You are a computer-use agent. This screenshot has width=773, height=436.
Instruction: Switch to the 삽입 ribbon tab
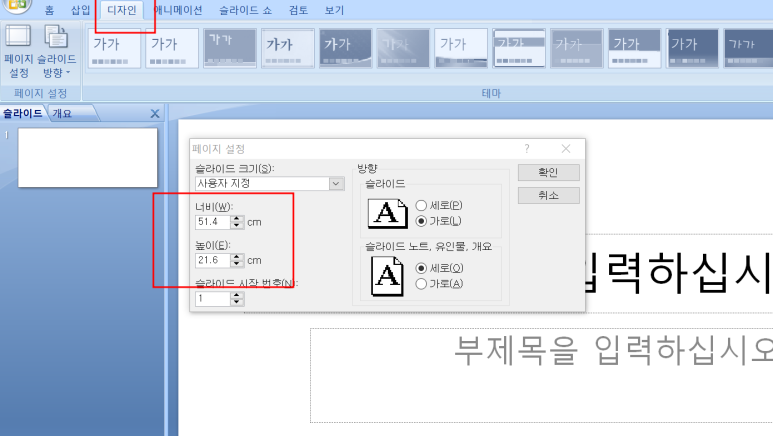pos(81,10)
